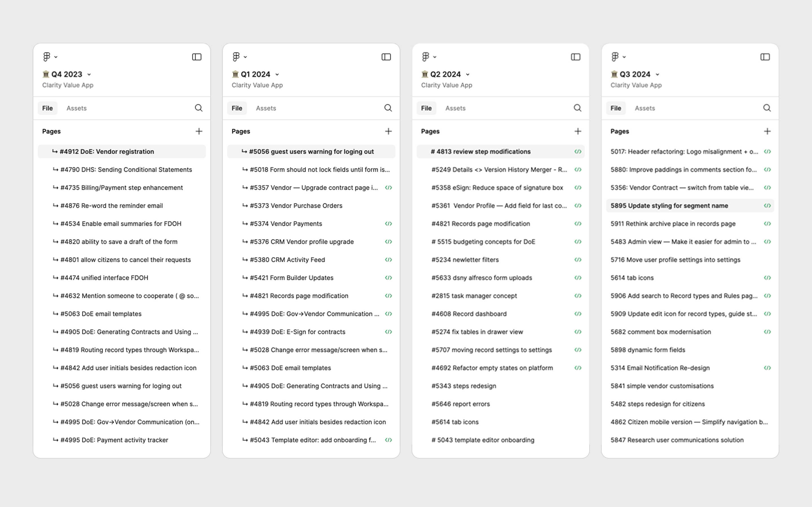Click search icon in Q2 2024 panel
Screen dimensions: 812x507
(x=577, y=108)
